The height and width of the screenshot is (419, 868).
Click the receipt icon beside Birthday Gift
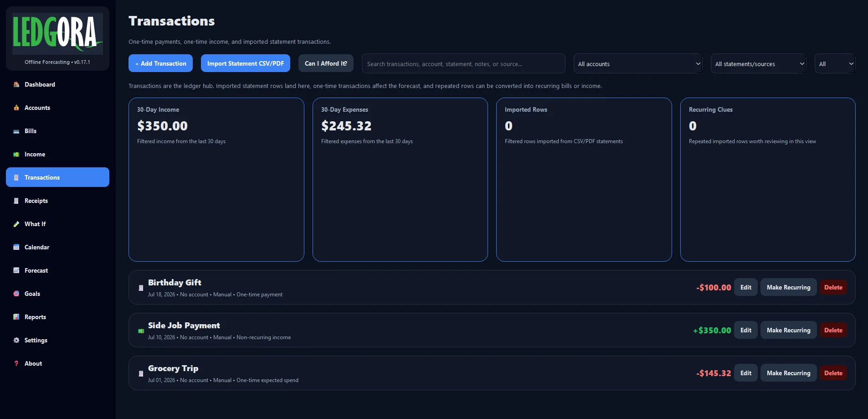pyautogui.click(x=141, y=288)
